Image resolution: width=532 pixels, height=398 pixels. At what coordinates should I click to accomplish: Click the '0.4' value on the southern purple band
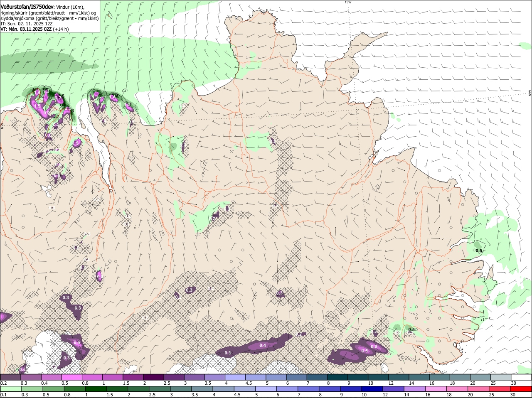coord(263,346)
